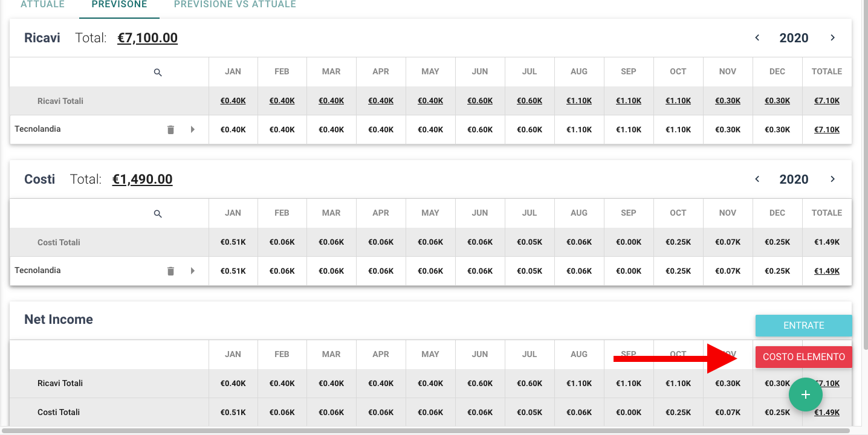Go to previous year in Ricavi section
868x435 pixels.
[757, 37]
